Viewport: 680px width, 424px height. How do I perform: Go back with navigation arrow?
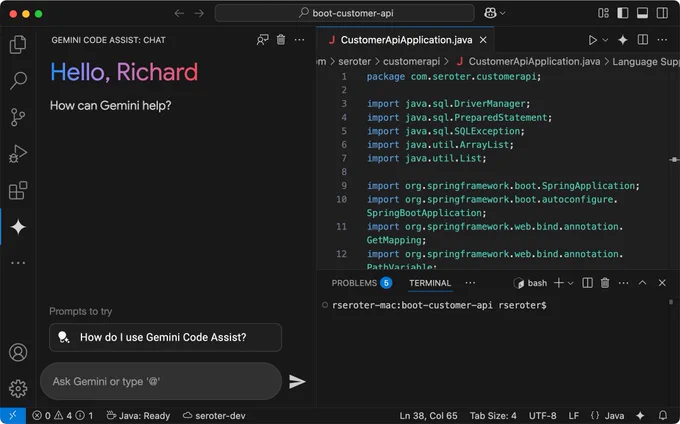click(x=179, y=13)
